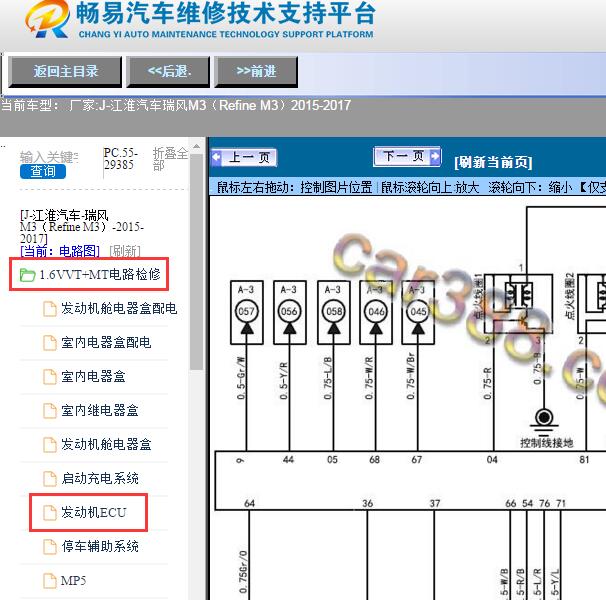Viewport: 606px width, 600px height.
Task: Click document icon beside 室内电器盒
Action: (49, 377)
